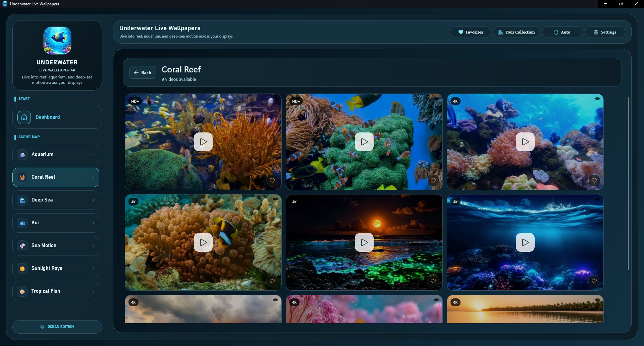Screen dimensions: 644x346
Task: Open Your Collection
Action: tap(516, 32)
